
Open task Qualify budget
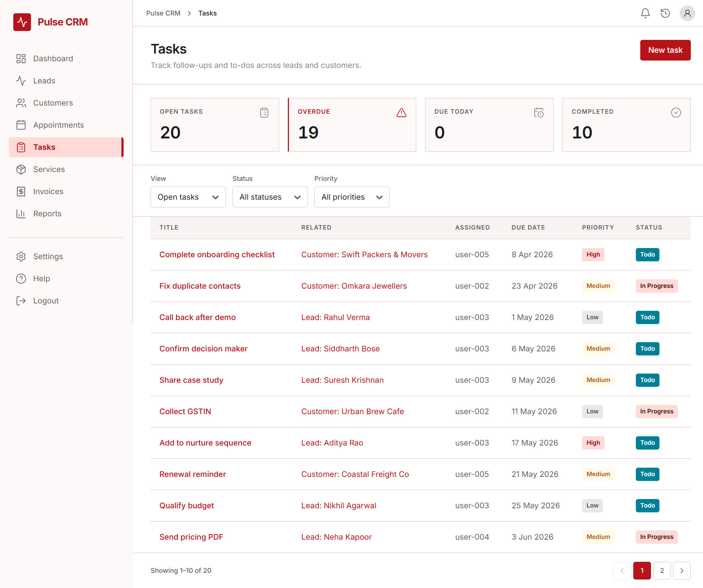(x=187, y=506)
